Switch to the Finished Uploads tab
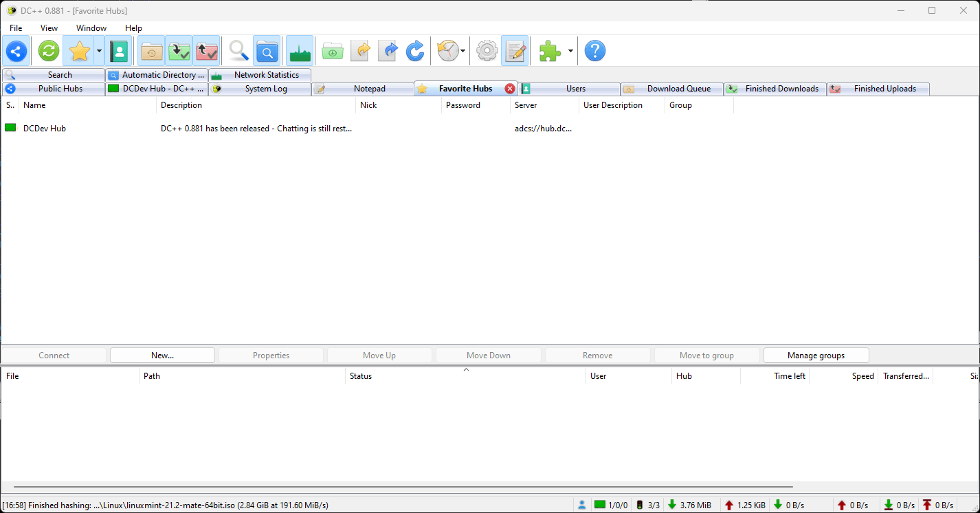This screenshot has width=980, height=513. pyautogui.click(x=879, y=89)
